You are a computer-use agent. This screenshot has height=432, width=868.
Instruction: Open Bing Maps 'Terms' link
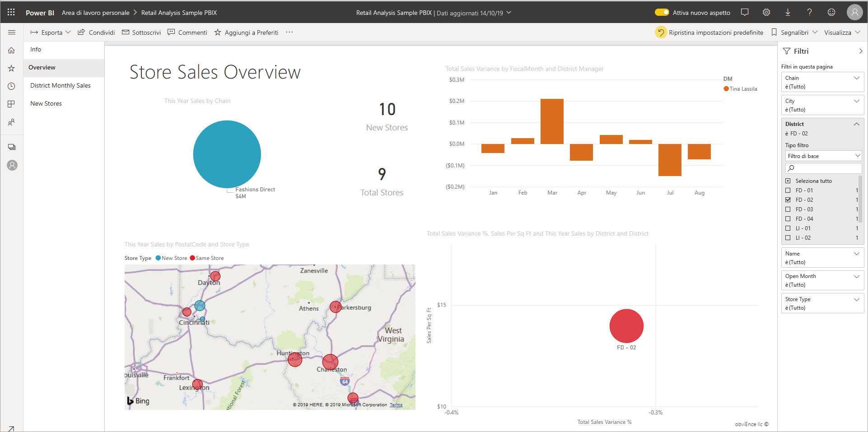point(396,405)
